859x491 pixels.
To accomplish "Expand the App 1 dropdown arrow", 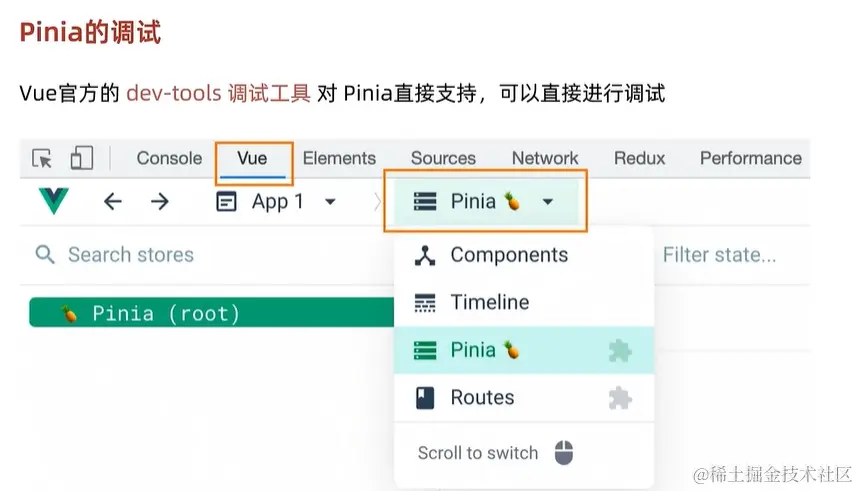I will [330, 202].
